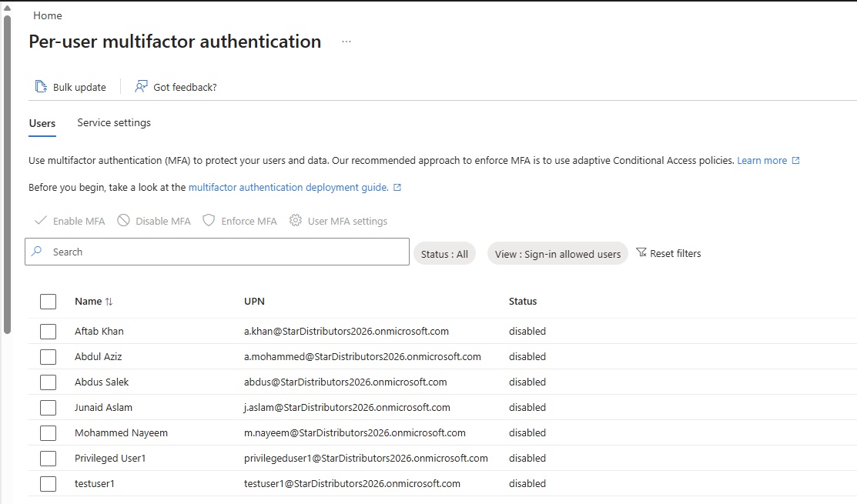Screen dimensions: 857x504
Task: Click into the Search input field
Action: point(223,252)
